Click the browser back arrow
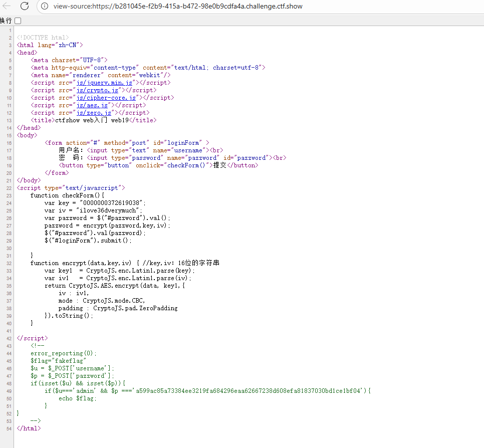Viewport: 484px width, 448px height. tap(6, 6)
